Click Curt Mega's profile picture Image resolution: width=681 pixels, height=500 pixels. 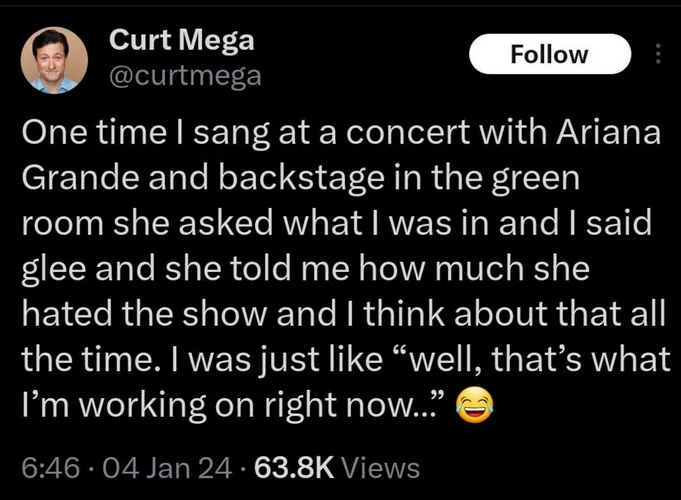[54, 60]
